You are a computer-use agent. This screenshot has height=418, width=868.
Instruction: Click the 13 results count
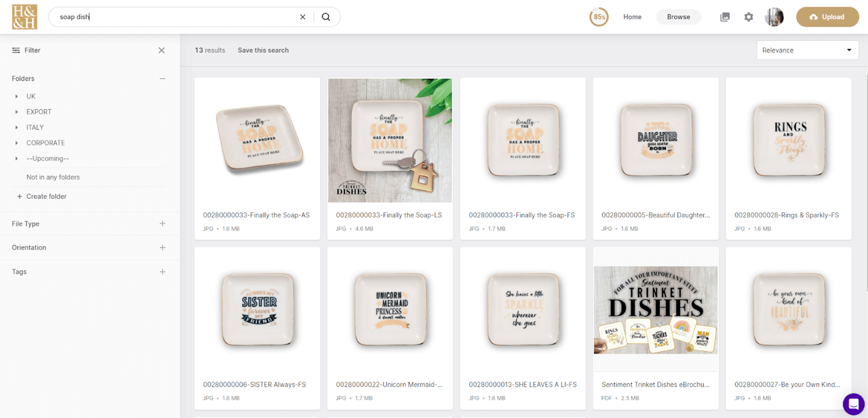[x=209, y=50]
